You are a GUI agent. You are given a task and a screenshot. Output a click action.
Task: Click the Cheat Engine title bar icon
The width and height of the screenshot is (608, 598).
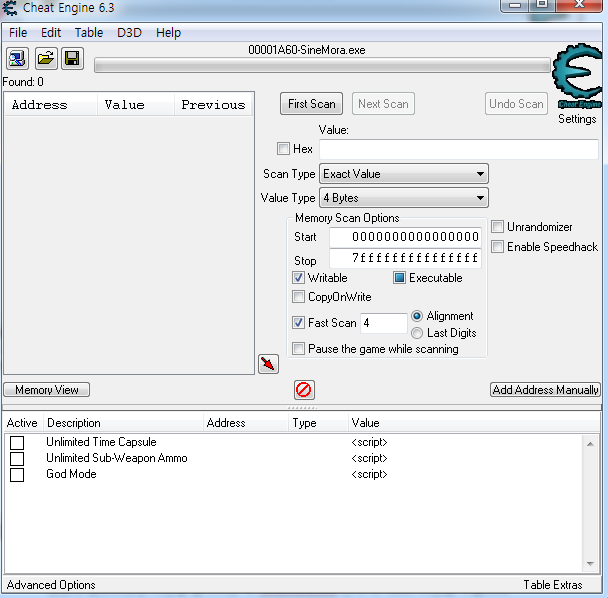[9, 8]
